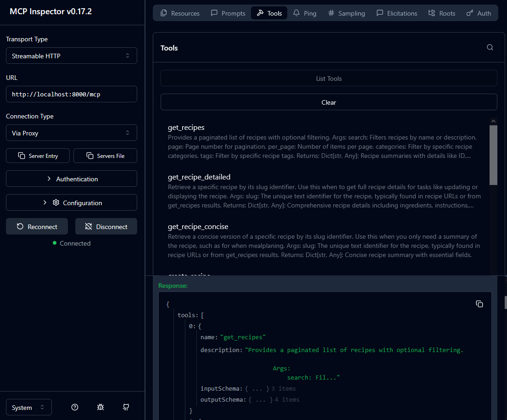Expand the Configuration section
The image size is (507, 420).
(72, 202)
